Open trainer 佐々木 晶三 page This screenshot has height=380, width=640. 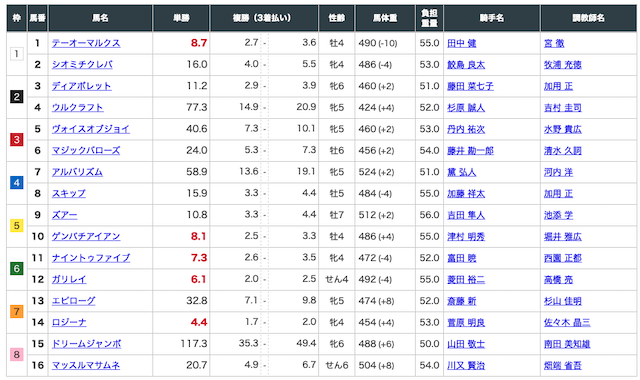pyautogui.click(x=567, y=323)
